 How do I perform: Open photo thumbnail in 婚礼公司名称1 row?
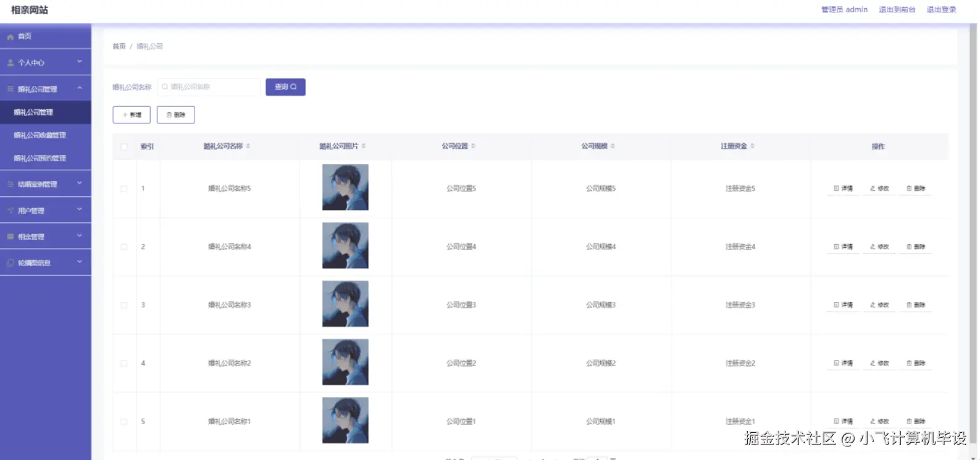(345, 420)
